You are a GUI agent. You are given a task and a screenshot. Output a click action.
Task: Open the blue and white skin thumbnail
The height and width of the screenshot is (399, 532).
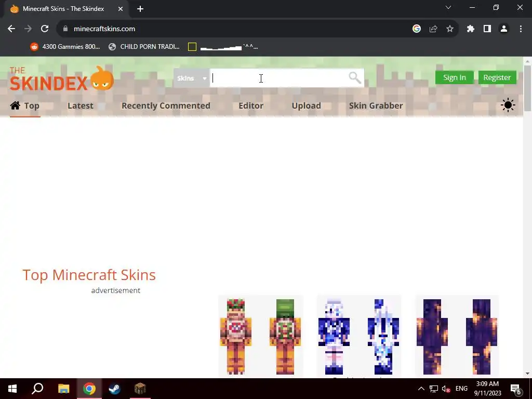358,336
